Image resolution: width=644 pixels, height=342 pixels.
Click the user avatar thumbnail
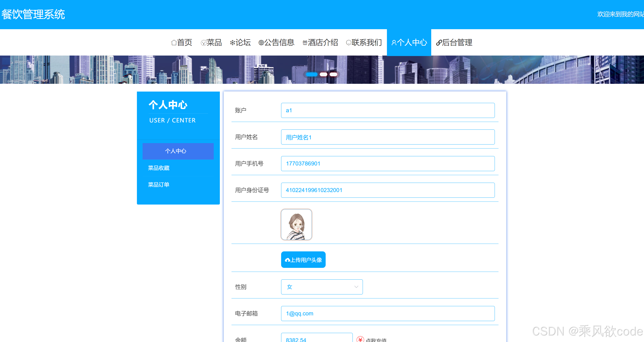tap(296, 225)
